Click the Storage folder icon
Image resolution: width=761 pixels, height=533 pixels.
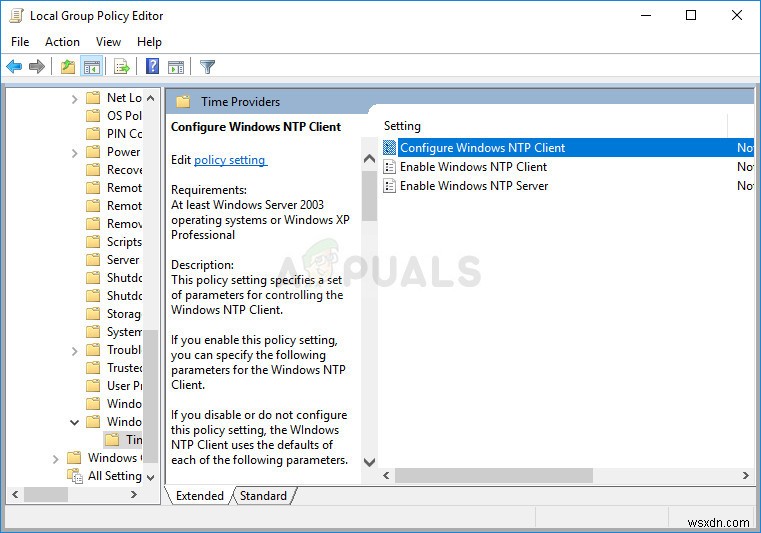pyautogui.click(x=93, y=314)
